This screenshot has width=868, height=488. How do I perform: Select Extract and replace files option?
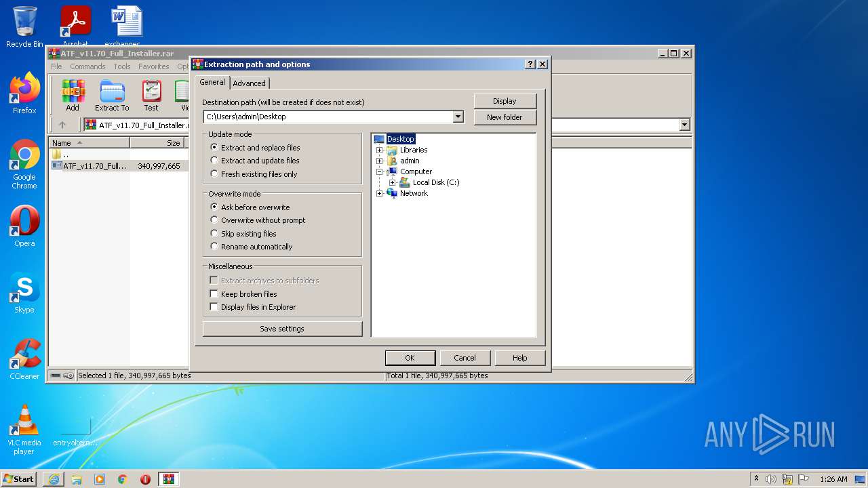tap(255, 148)
